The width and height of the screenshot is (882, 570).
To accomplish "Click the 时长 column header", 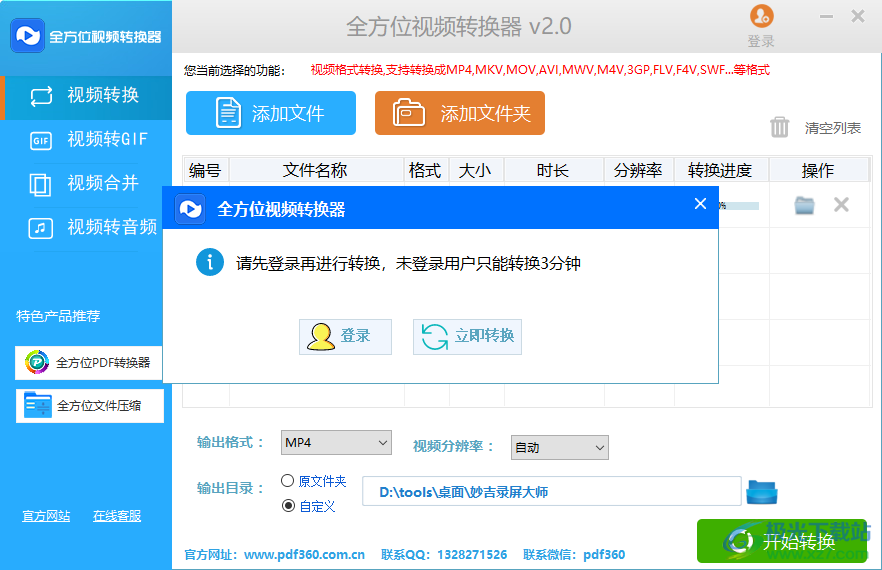I will pos(554,170).
